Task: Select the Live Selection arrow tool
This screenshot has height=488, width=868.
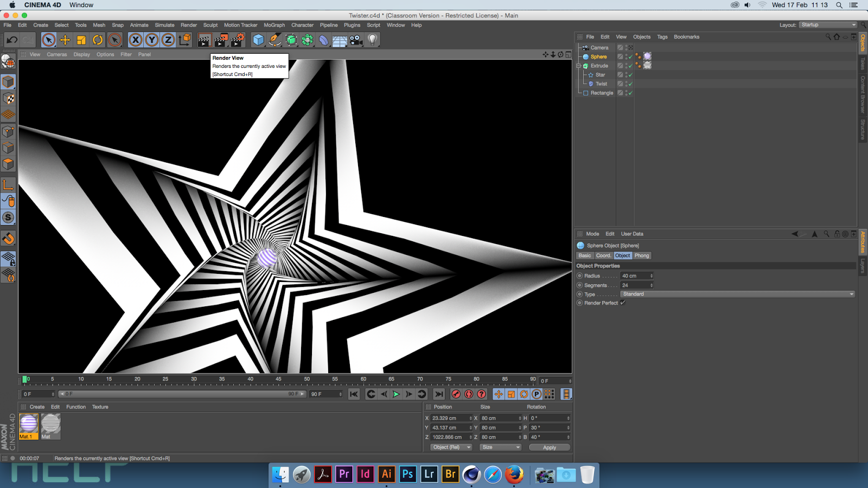Action: tap(48, 40)
